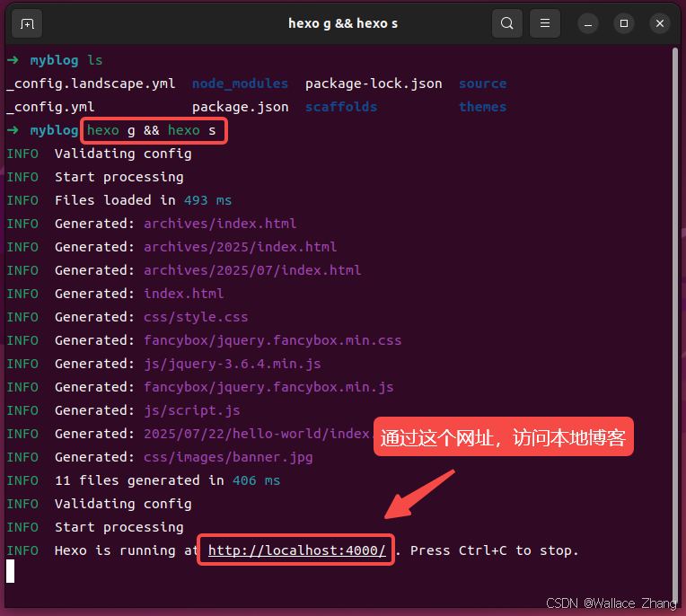Click the css/images/banner.jpg path

click(228, 457)
